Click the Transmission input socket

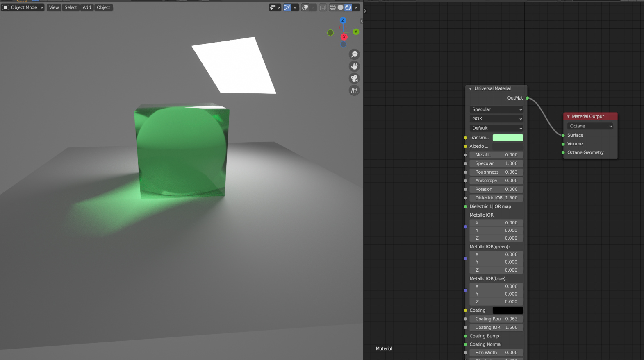point(465,138)
